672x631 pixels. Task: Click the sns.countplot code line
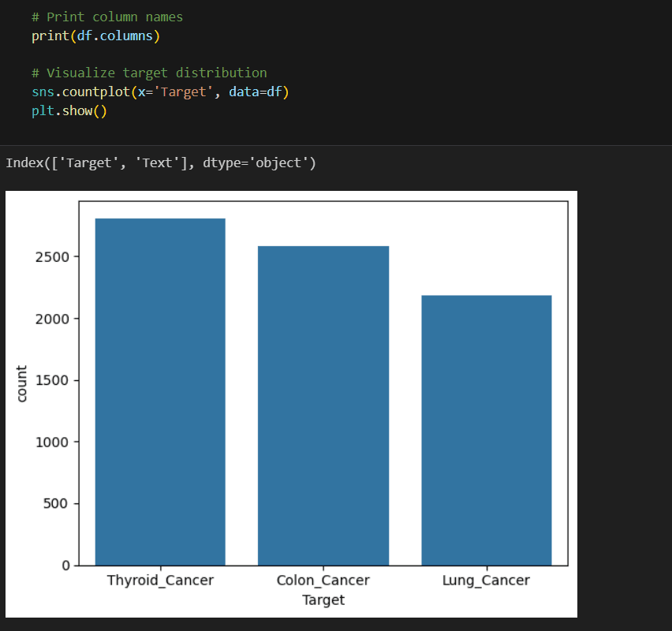point(160,92)
